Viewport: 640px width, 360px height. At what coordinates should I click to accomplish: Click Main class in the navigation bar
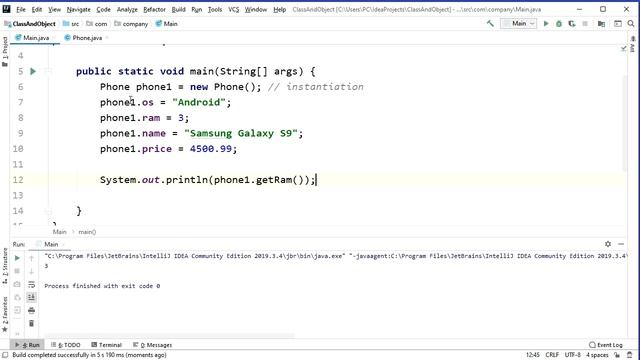[x=167, y=24]
